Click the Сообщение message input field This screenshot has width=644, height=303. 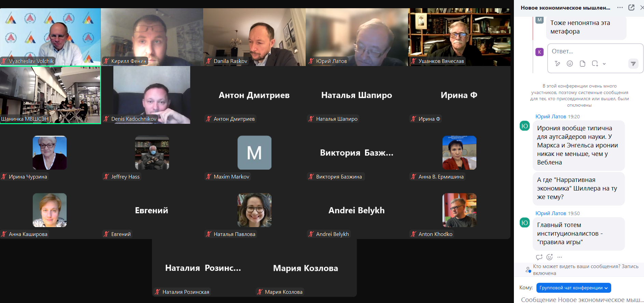pyautogui.click(x=582, y=300)
